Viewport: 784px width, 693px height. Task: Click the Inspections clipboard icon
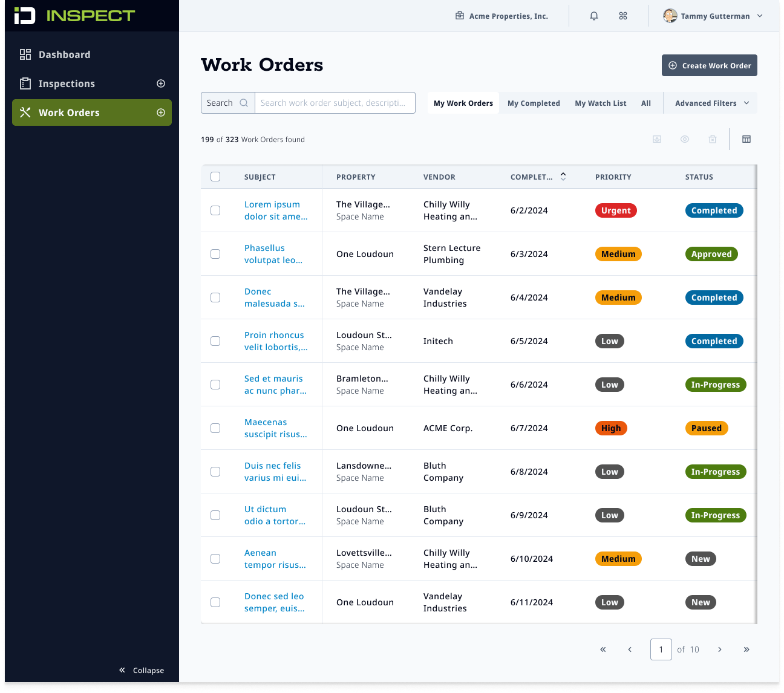point(25,83)
